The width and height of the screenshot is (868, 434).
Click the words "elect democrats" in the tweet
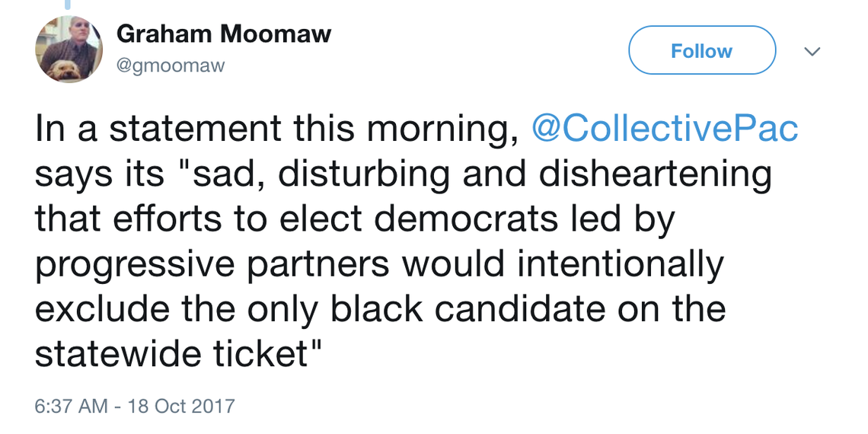pos(419,219)
